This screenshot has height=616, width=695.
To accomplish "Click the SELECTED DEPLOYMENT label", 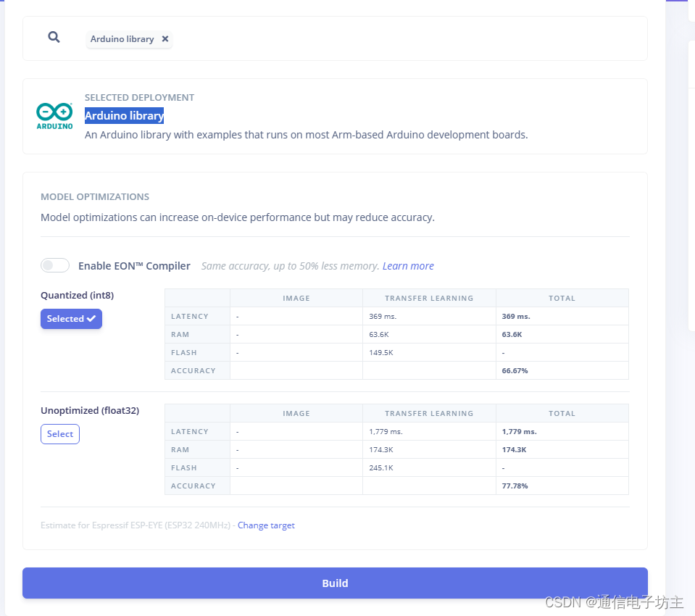I will click(140, 98).
